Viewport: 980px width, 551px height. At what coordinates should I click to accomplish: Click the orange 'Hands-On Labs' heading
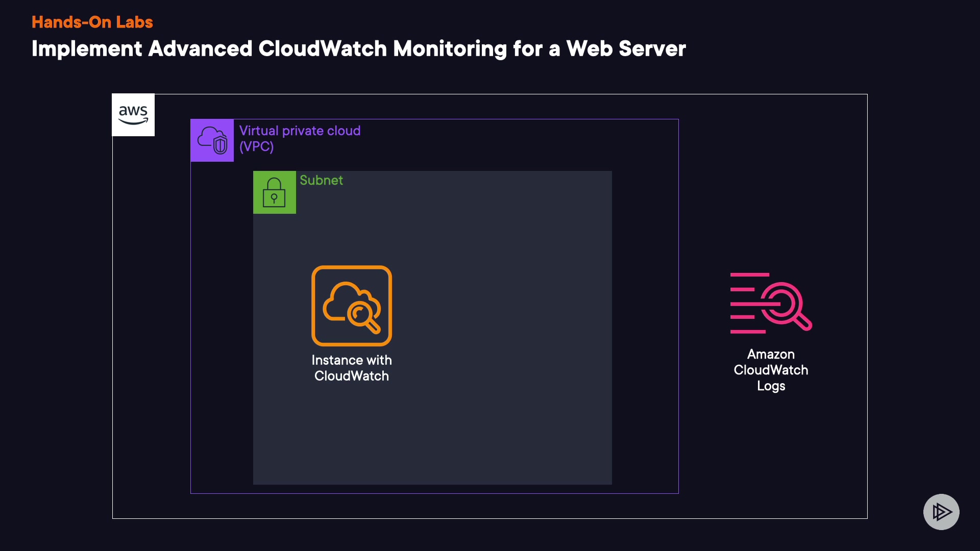[92, 22]
